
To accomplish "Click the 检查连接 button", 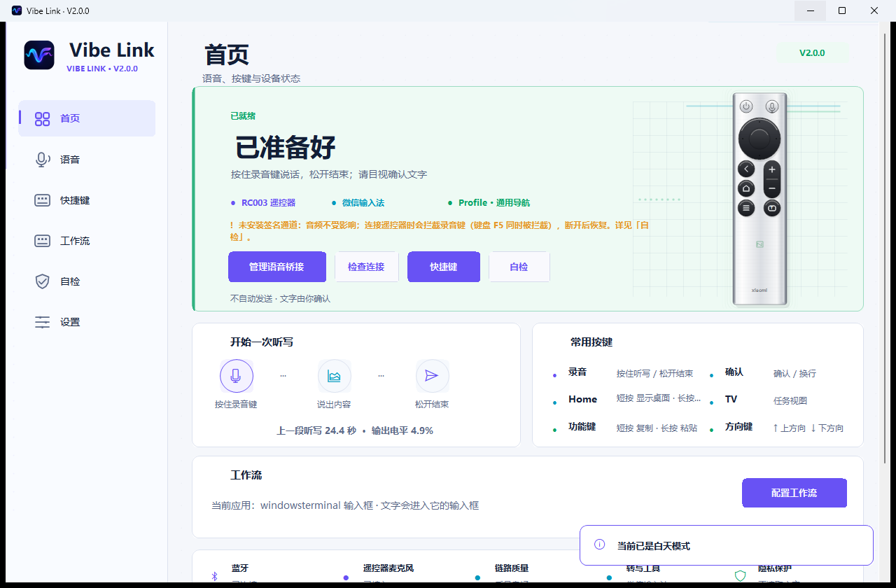I will [x=367, y=267].
